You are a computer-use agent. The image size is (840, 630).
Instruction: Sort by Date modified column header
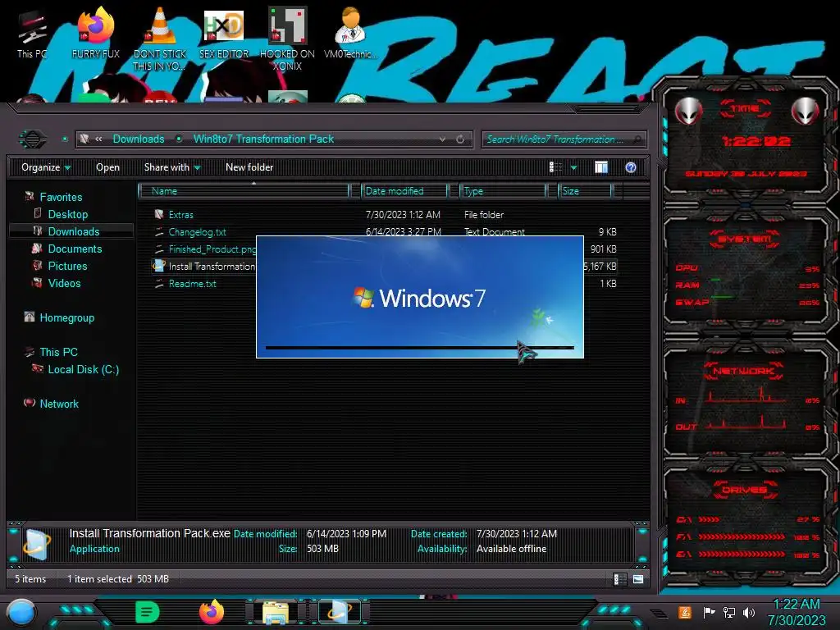tap(404, 190)
